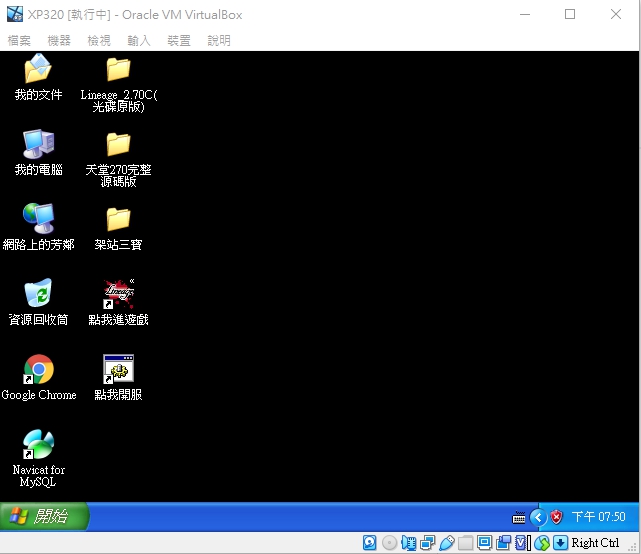Click the VirtualBox USB status icon
The height and width of the screenshot is (554, 641).
[446, 543]
